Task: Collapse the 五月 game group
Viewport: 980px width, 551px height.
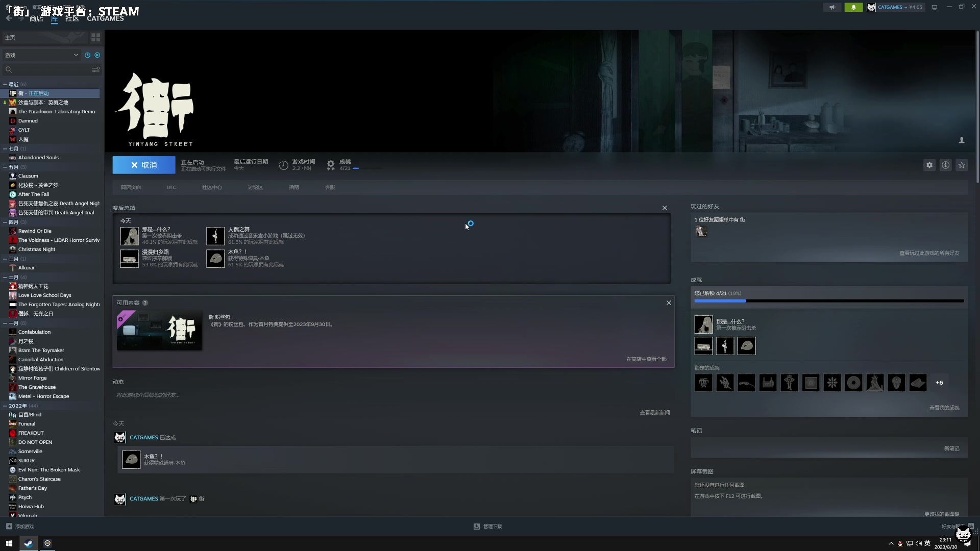Action: (x=5, y=167)
